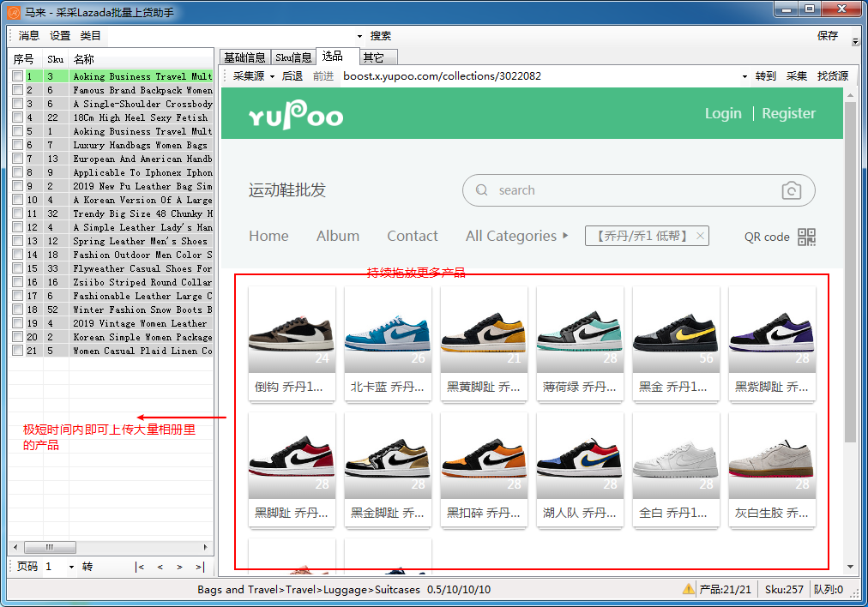Viewport: 868px width, 607px height.
Task: Check the box for 18Cm High Heel row
Action: [18, 117]
